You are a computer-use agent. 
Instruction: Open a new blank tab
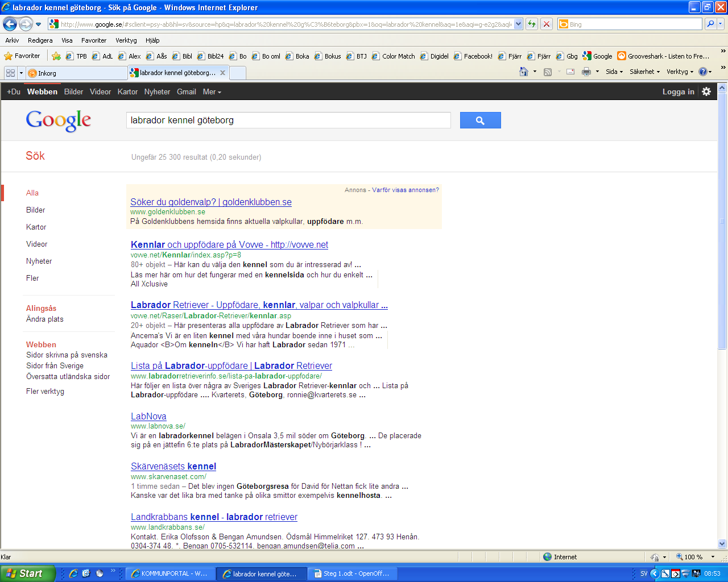238,73
